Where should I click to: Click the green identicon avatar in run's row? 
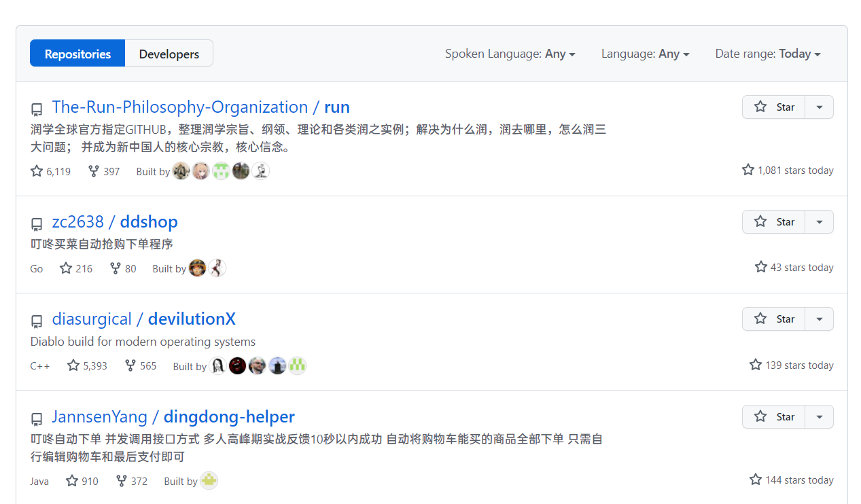click(x=221, y=171)
